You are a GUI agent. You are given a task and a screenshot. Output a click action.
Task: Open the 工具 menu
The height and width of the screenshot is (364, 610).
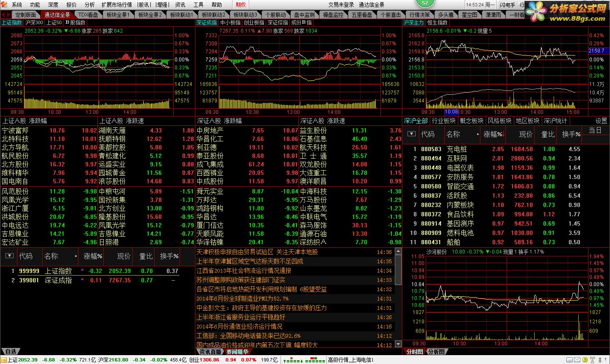[198, 5]
